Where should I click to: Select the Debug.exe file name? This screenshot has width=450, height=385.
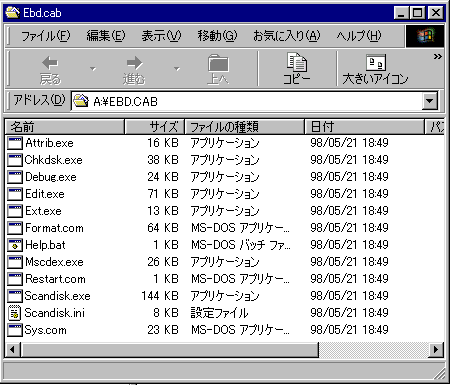(51, 177)
